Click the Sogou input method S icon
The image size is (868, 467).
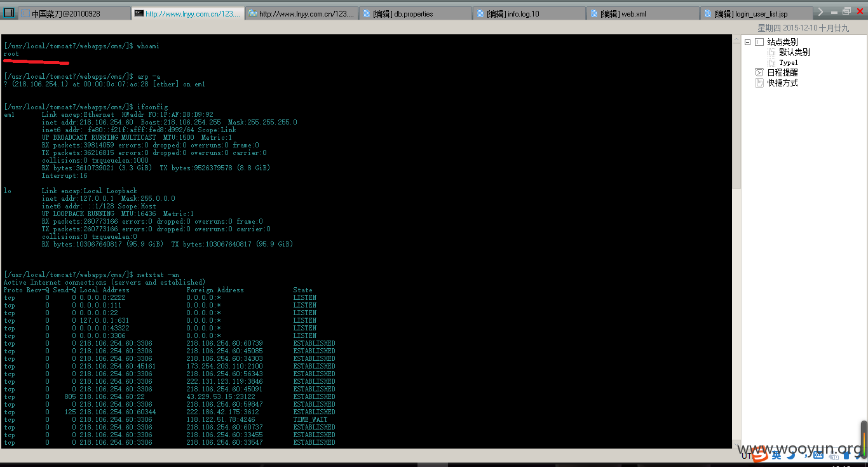point(761,454)
